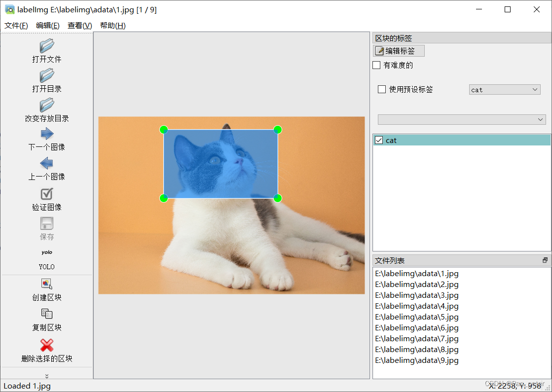Screen dimensions: 552x392
Task: Click the Save (保存) floppy disk icon
Action: [x=47, y=223]
